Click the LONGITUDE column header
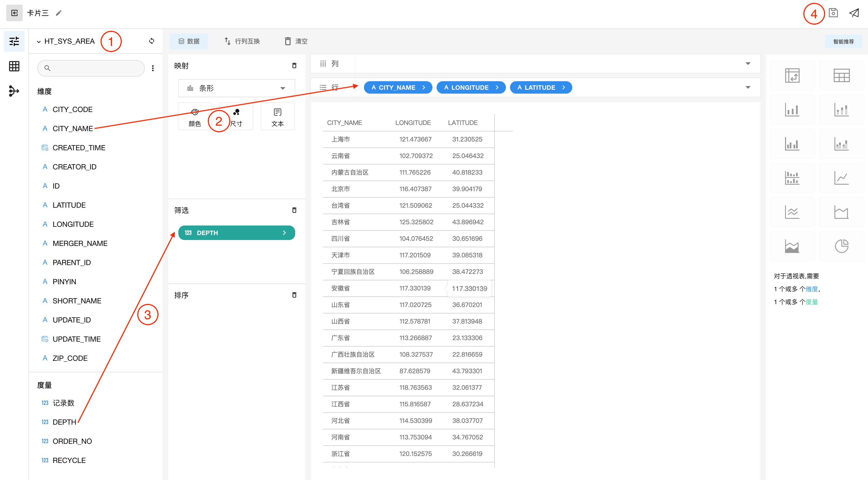This screenshot has width=868, height=480. pyautogui.click(x=413, y=123)
